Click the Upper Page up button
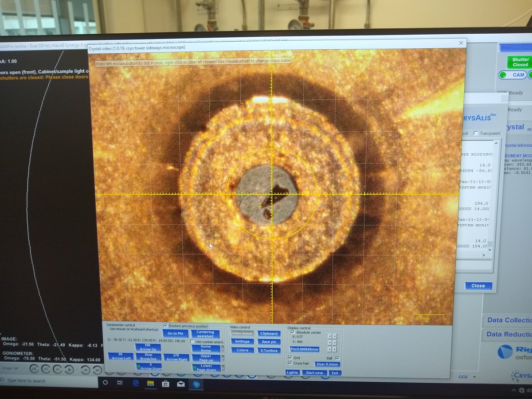Image resolution: width=532 pixels, height=399 pixels. pyautogui.click(x=206, y=358)
